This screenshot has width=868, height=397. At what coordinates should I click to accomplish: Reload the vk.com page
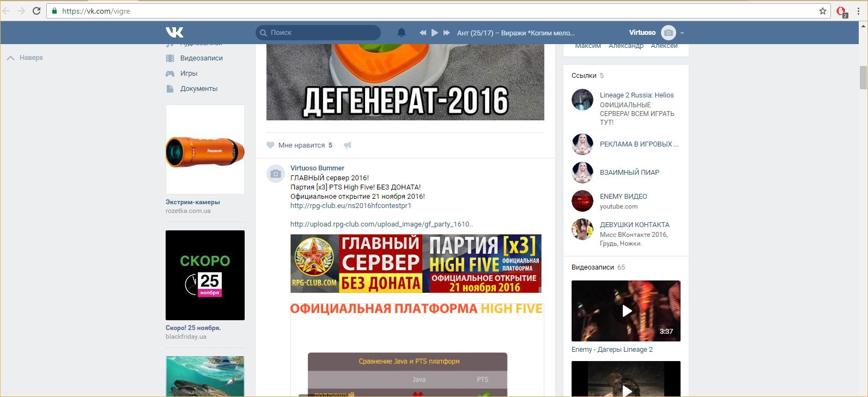(37, 11)
